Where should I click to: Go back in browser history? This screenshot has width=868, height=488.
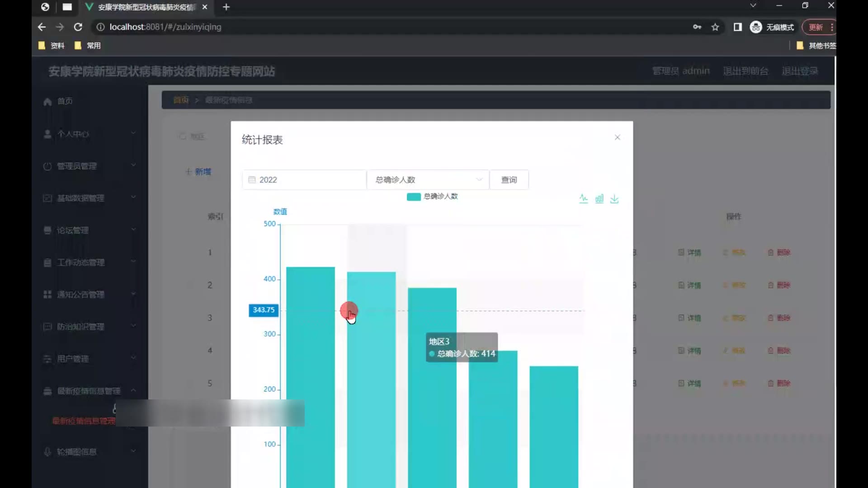(x=42, y=27)
